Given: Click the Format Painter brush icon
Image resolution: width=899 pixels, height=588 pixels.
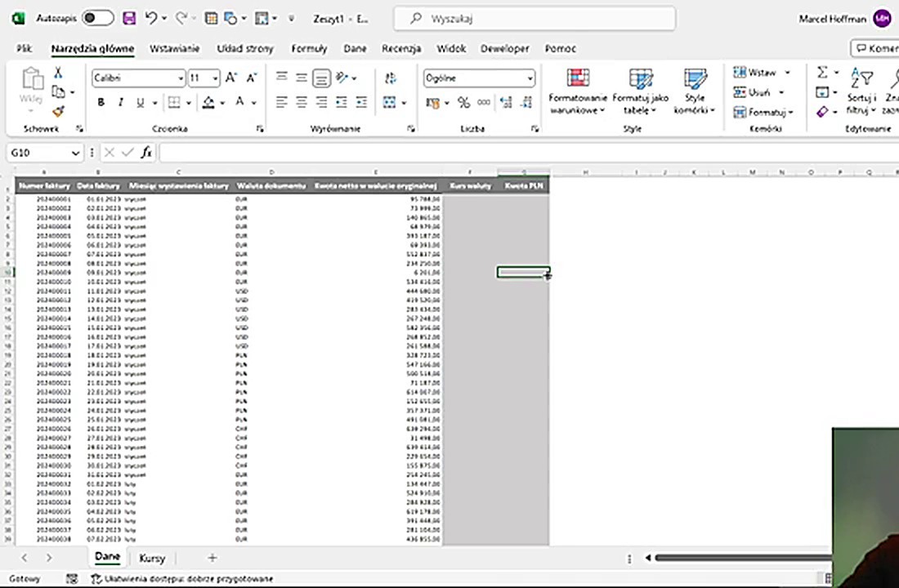Looking at the screenshot, I should coord(58,111).
